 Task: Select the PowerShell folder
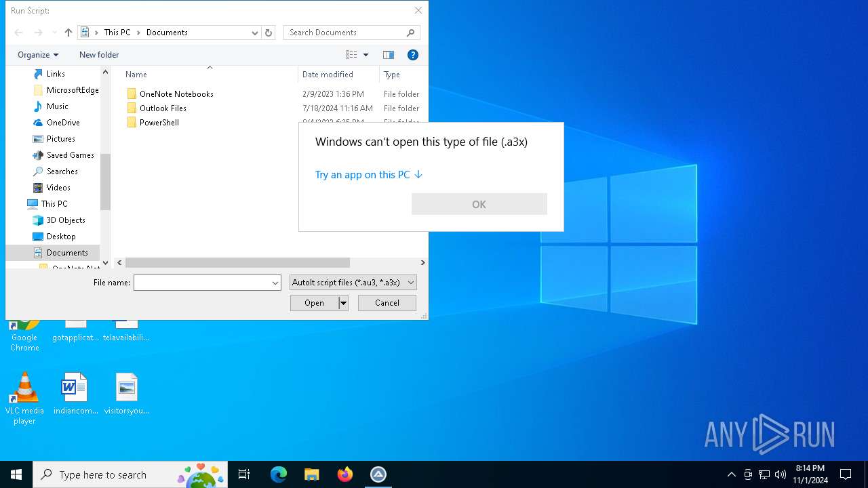[x=159, y=123]
